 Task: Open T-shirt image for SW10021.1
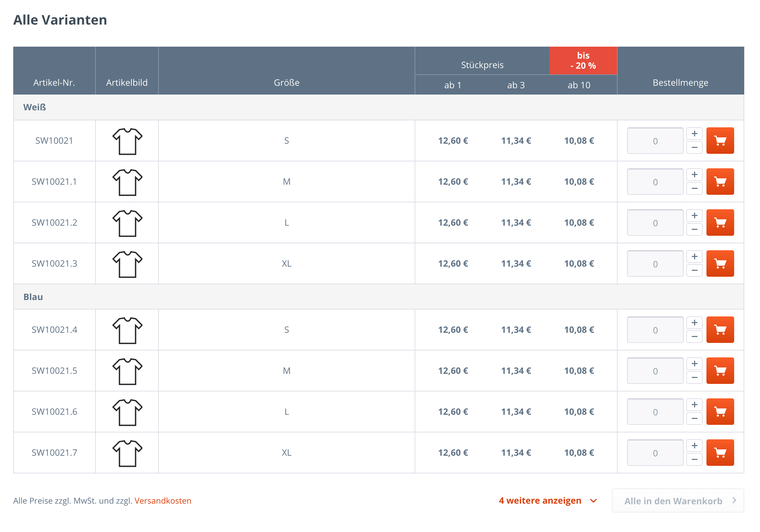click(127, 182)
